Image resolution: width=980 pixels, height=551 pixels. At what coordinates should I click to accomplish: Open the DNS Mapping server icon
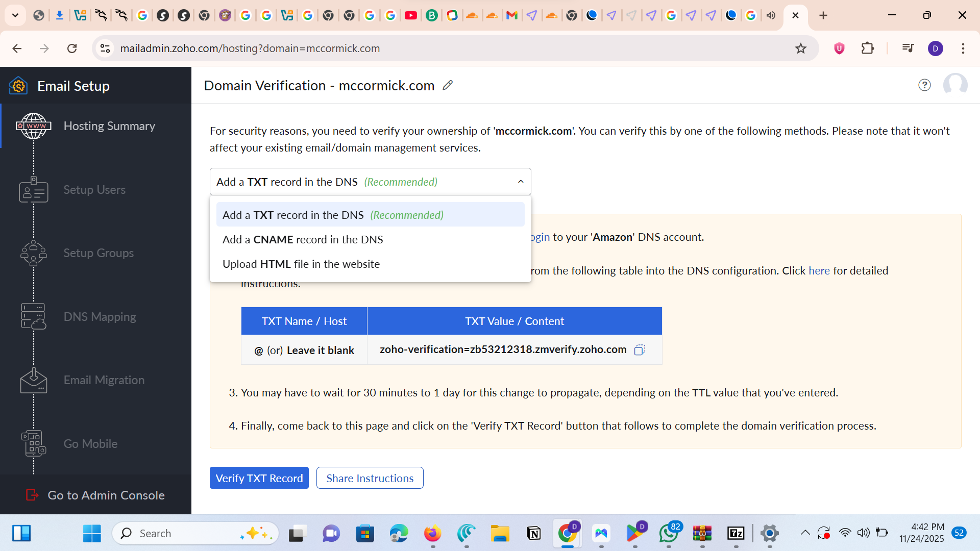[34, 316]
